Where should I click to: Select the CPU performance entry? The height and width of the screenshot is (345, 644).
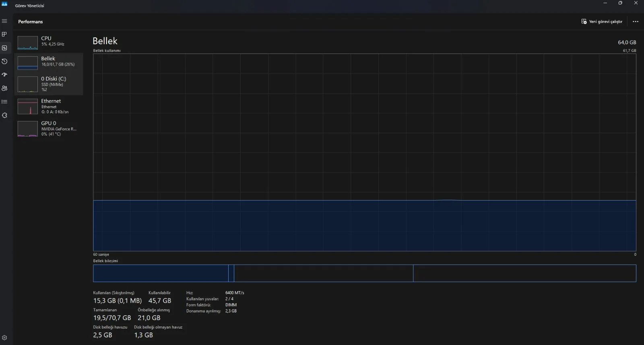(x=49, y=42)
